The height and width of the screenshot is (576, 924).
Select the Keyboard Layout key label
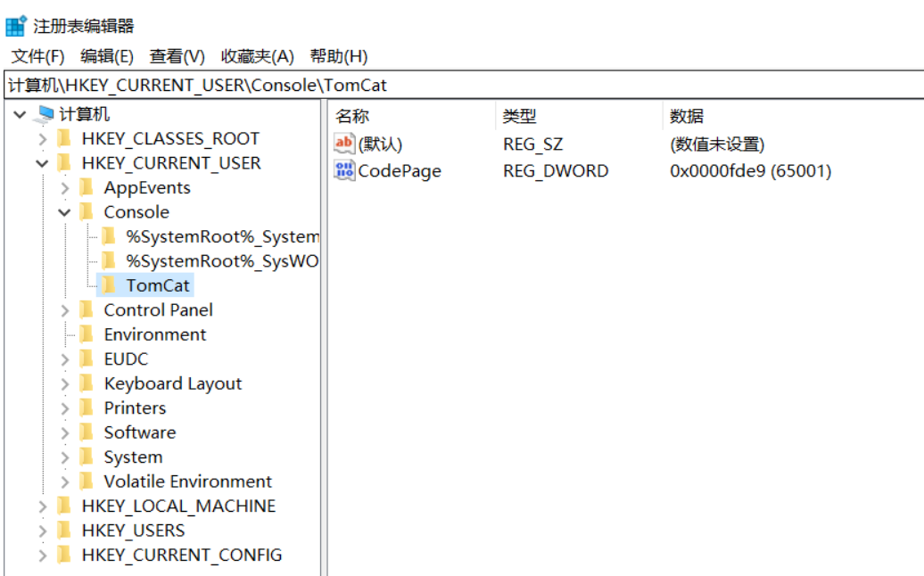tap(173, 383)
